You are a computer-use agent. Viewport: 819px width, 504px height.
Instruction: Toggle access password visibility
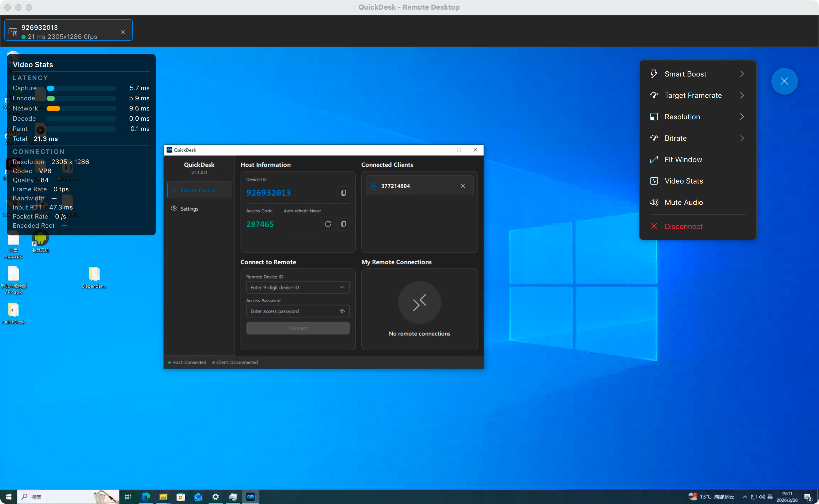[342, 311]
